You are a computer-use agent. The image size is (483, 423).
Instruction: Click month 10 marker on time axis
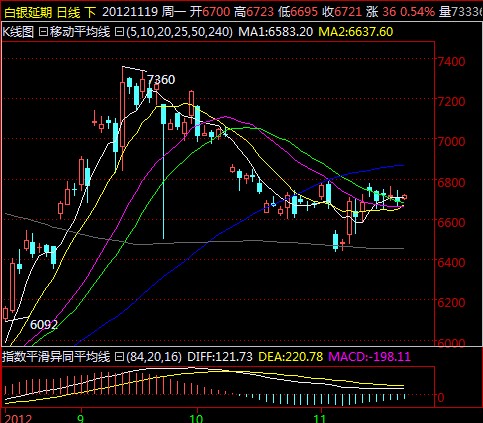point(196,418)
